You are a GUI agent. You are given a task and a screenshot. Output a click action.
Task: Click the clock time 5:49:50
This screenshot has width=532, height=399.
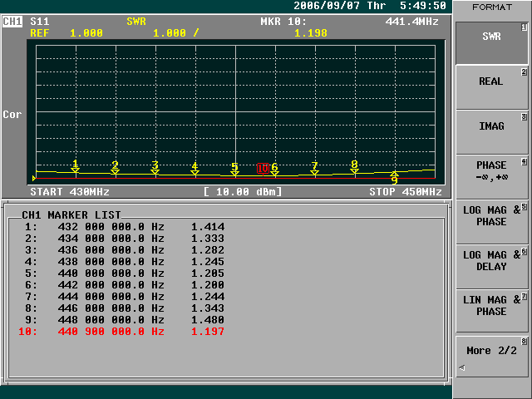(x=423, y=6)
